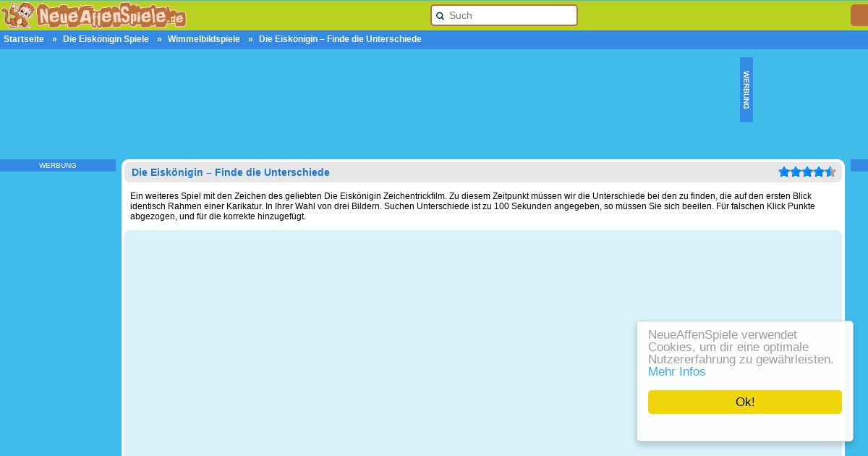Give a two-star rating
868x456 pixels.
coord(796,172)
